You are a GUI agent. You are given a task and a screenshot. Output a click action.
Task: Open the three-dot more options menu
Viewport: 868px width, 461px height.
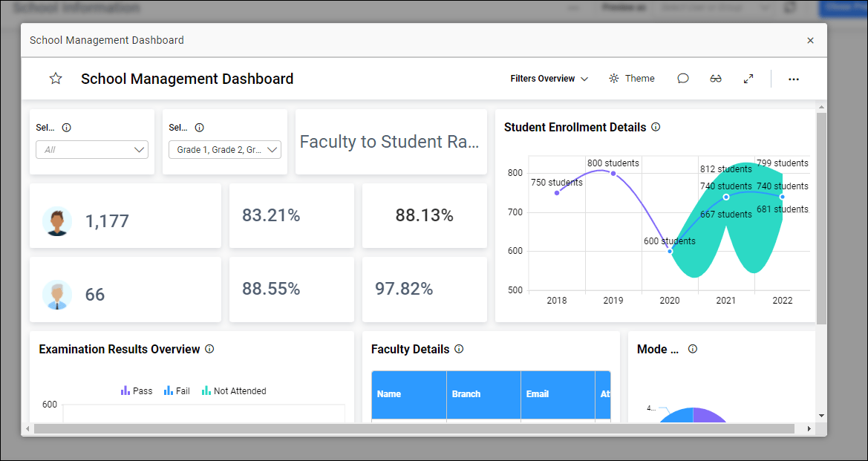coord(794,79)
